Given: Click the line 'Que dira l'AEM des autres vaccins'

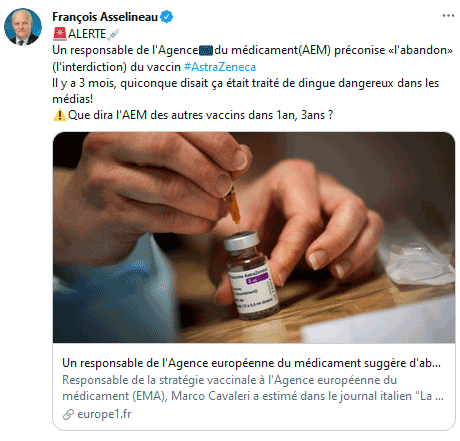Looking at the screenshot, I should click(x=200, y=115).
